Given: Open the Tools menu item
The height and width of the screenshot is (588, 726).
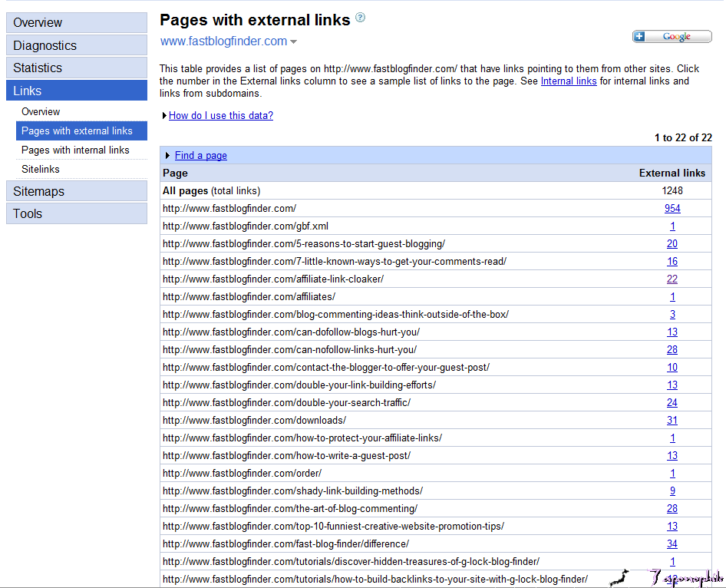Looking at the screenshot, I should coord(77,213).
